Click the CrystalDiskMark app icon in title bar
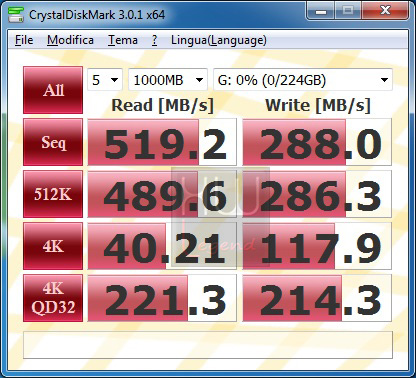 (16, 15)
